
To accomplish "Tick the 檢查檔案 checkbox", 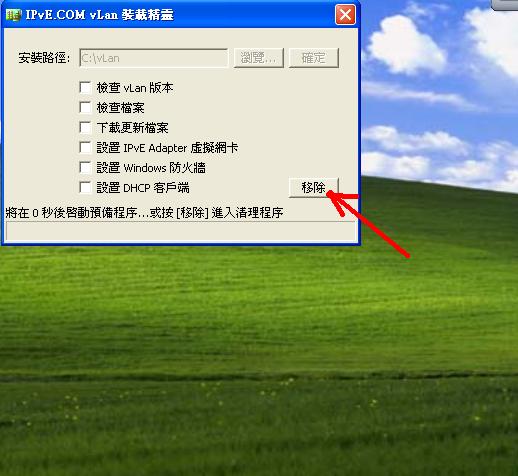I will [x=85, y=108].
